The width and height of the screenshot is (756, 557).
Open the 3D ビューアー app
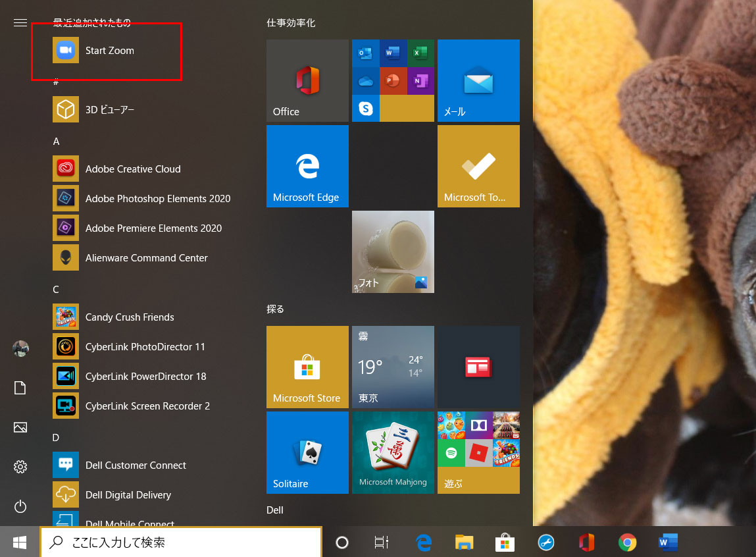[x=109, y=109]
